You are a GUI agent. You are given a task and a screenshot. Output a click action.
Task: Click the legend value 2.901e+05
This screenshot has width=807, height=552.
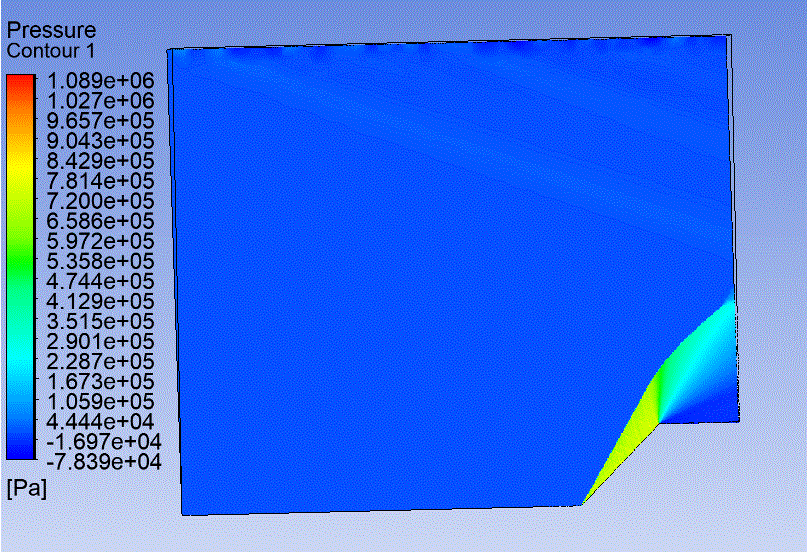(x=100, y=341)
